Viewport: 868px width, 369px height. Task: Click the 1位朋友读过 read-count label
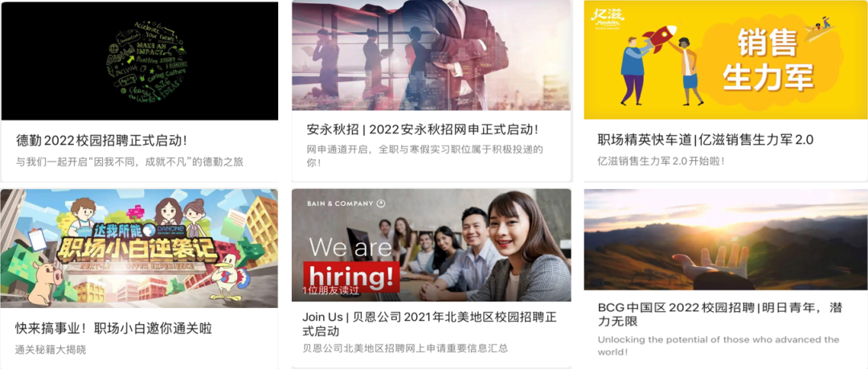coord(330,290)
